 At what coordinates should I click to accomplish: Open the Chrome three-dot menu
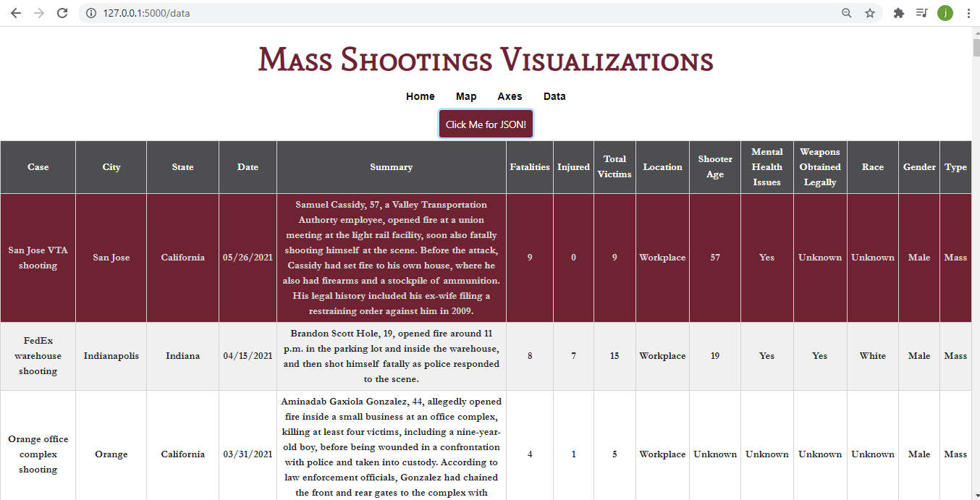click(968, 12)
